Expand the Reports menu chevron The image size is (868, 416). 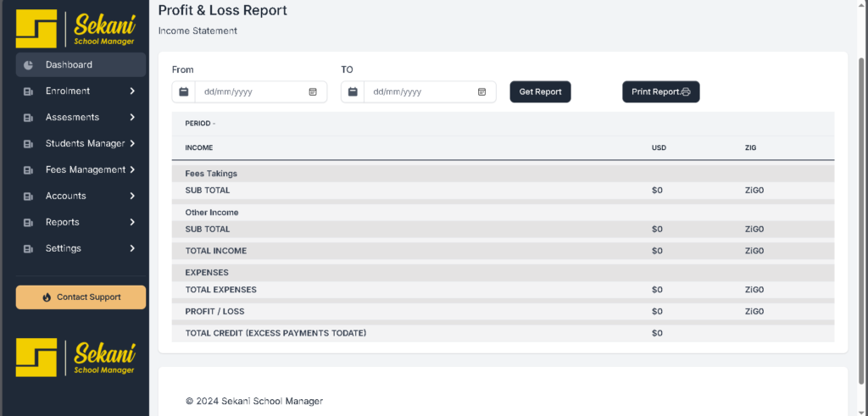132,222
